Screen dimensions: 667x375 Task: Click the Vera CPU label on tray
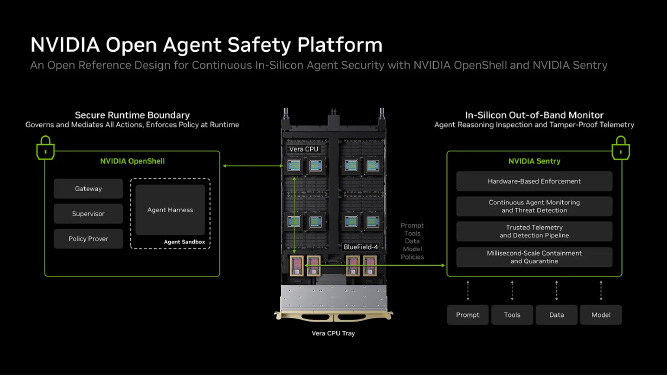[x=304, y=149]
